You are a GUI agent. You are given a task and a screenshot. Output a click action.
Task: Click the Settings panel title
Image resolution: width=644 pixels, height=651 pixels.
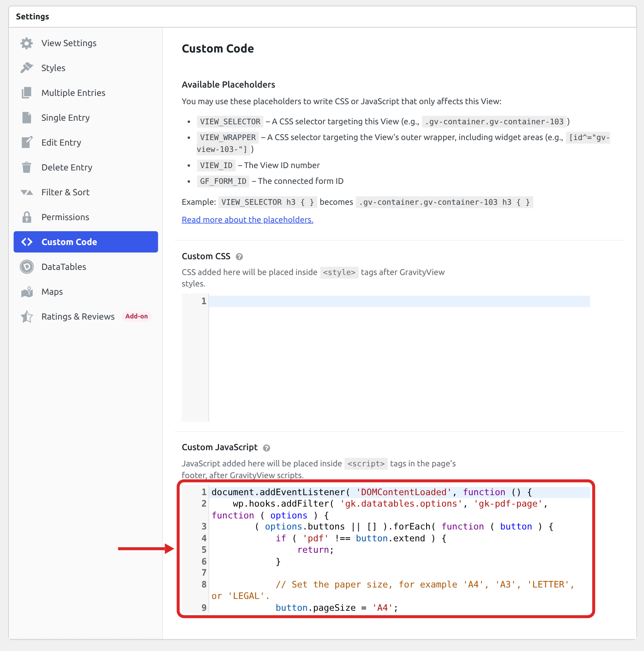click(x=33, y=17)
